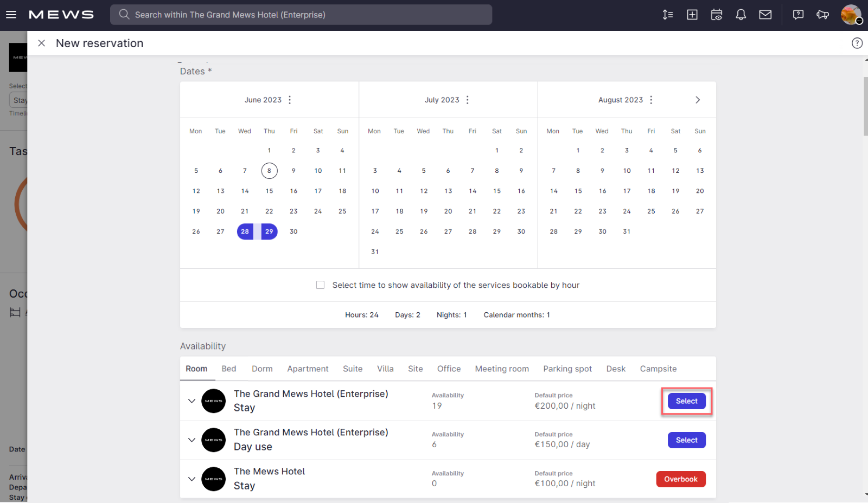Image resolution: width=868 pixels, height=503 pixels.
Task: Open the notifications bell icon
Action: [741, 15]
